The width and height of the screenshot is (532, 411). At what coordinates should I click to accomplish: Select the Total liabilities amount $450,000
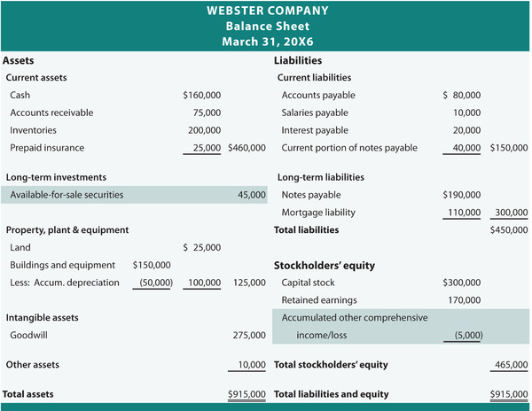[508, 230]
